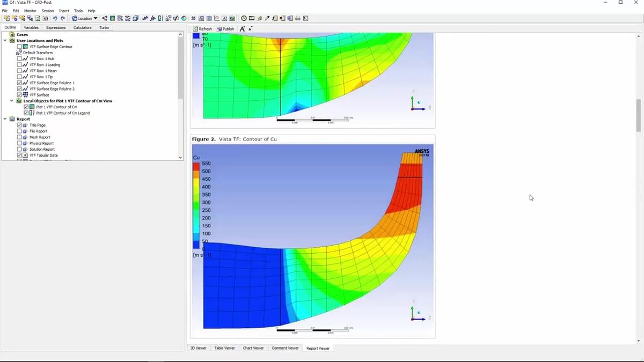Insert a Vector plot via toolbar icon
This screenshot has height=362, width=644.
[x=105, y=18]
